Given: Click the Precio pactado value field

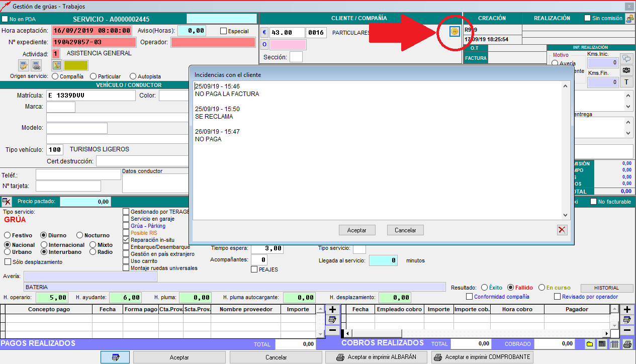Looking at the screenshot, I should click(x=84, y=202).
